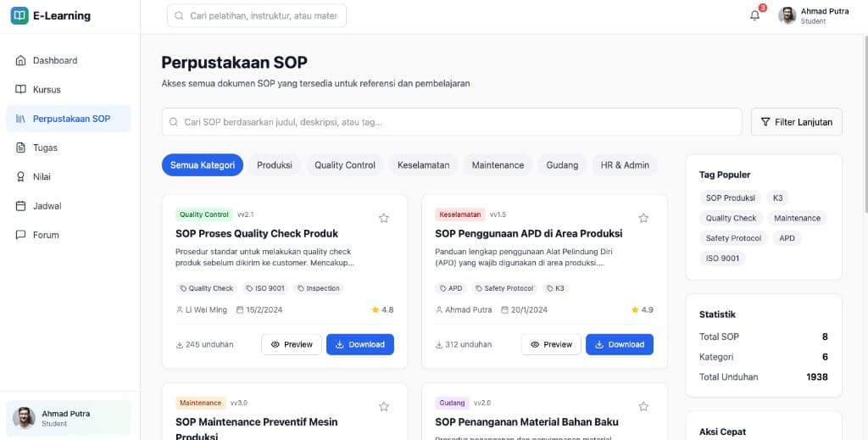The image size is (868, 440).
Task: Open SOP Maintenance Preventif Mesin Produksi title
Action: click(257, 429)
